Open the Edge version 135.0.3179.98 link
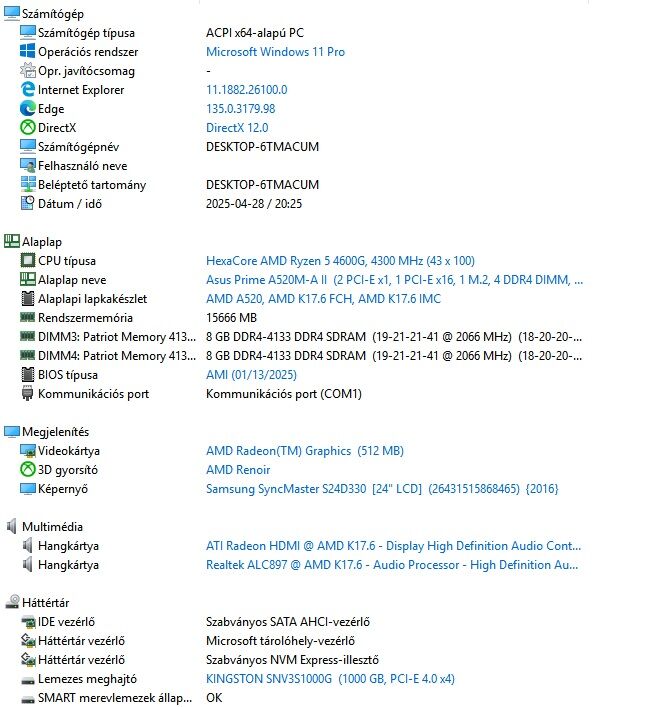669x707 pixels. point(241,109)
